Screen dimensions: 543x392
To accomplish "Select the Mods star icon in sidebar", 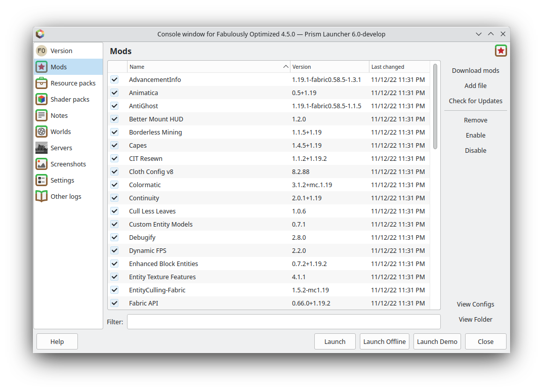I will point(41,66).
